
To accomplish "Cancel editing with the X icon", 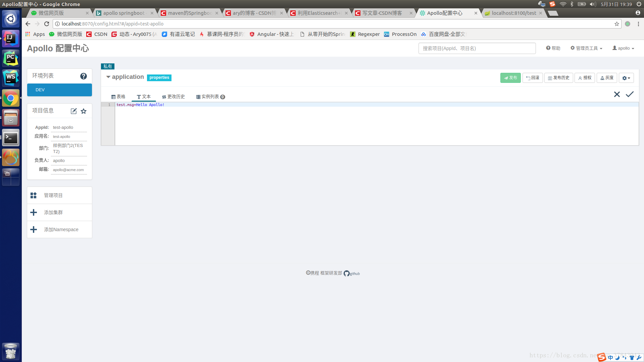I will (x=617, y=94).
